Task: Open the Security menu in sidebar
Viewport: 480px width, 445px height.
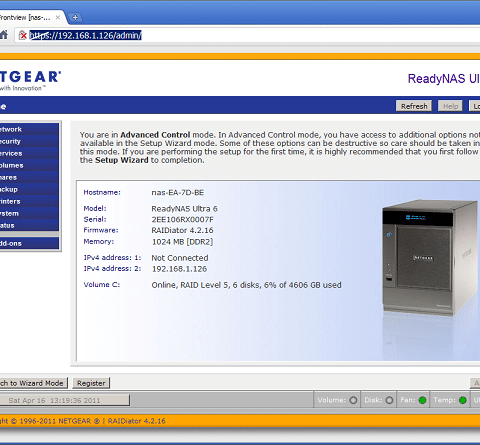Action: pyautogui.click(x=29, y=141)
